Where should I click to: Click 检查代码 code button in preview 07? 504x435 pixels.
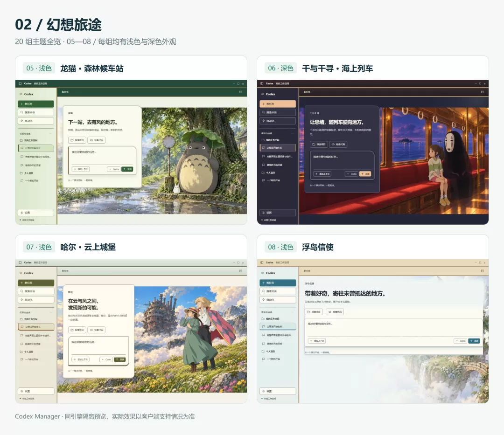pos(97,330)
